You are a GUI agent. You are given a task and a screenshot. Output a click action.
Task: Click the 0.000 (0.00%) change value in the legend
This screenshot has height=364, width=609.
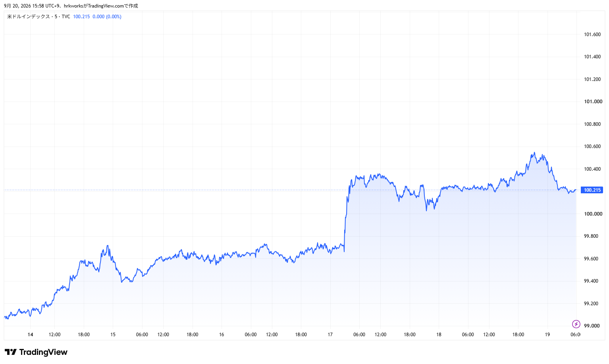click(x=107, y=17)
